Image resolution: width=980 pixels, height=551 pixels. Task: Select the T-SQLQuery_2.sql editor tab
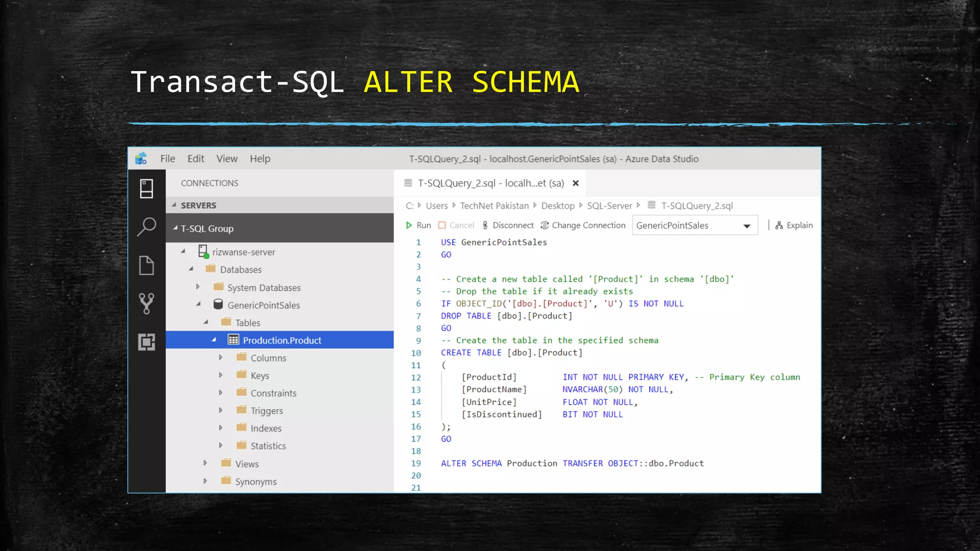click(490, 183)
